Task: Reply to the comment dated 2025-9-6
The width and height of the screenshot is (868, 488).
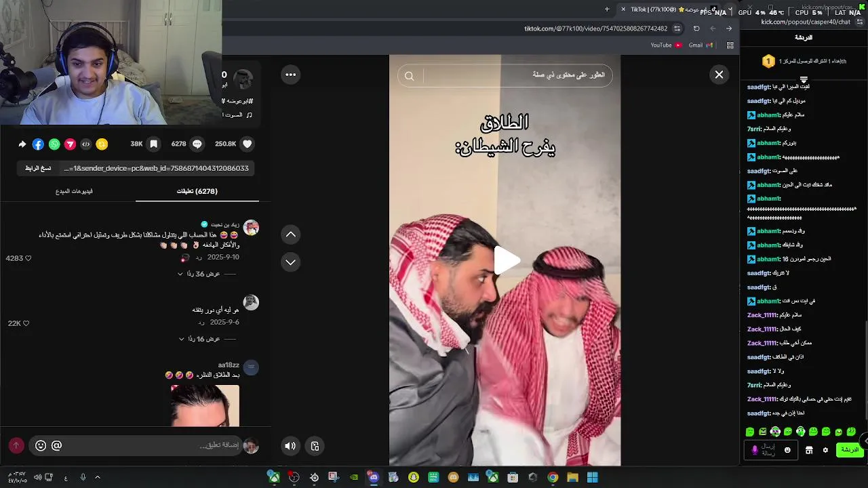Action: (x=201, y=323)
